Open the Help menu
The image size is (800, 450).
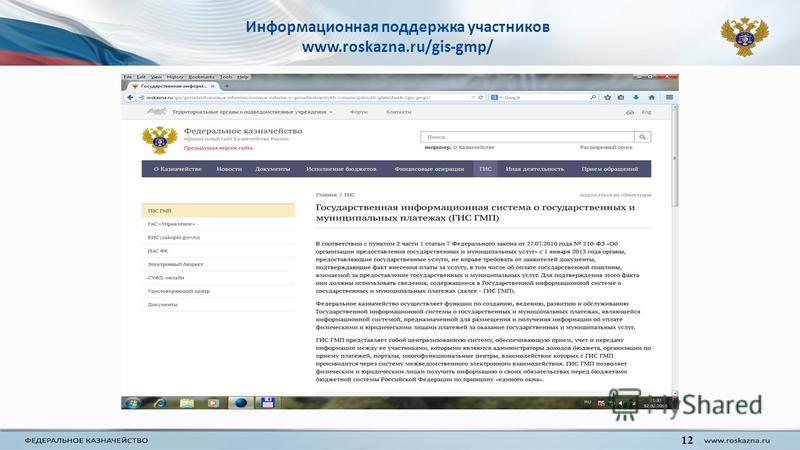pyautogui.click(x=243, y=77)
